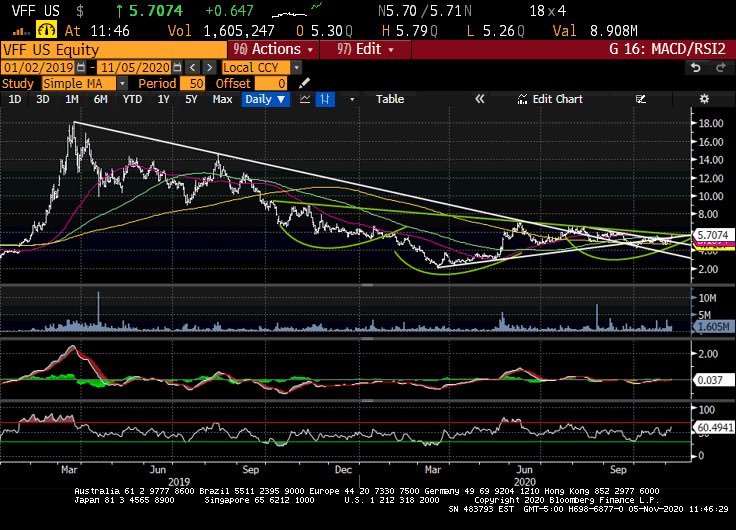Click the Offset field showing 0

(271, 84)
